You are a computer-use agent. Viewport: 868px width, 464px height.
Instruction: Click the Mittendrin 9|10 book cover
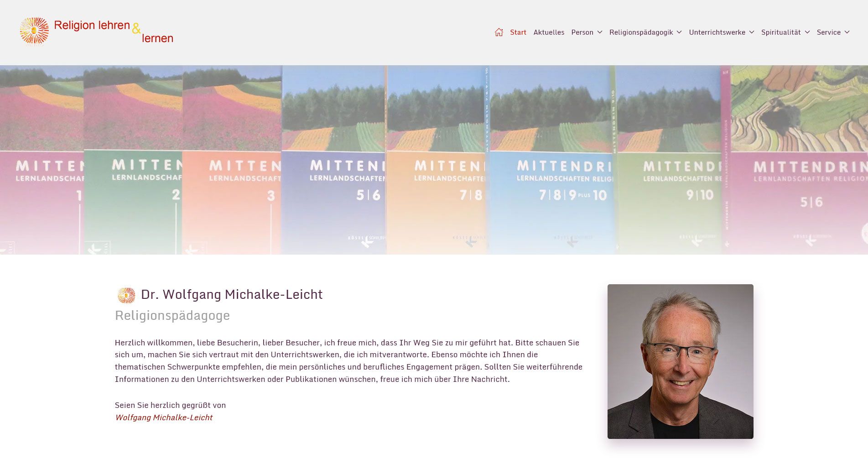[x=668, y=160]
